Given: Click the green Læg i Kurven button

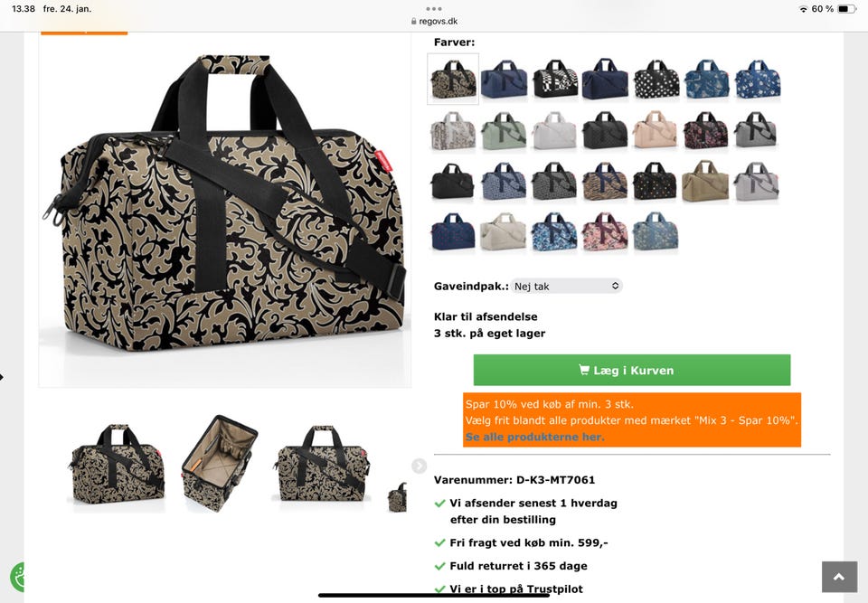Looking at the screenshot, I should [632, 370].
